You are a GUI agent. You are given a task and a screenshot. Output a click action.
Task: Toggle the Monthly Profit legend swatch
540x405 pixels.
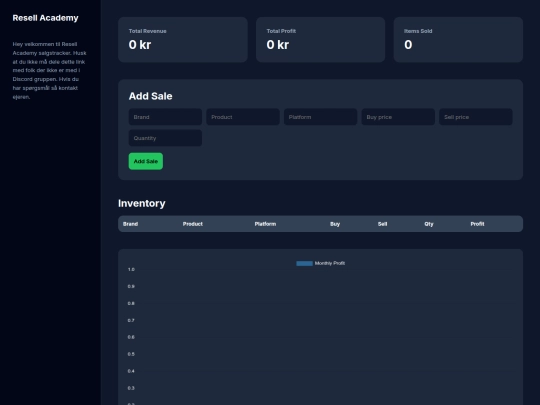(304, 263)
